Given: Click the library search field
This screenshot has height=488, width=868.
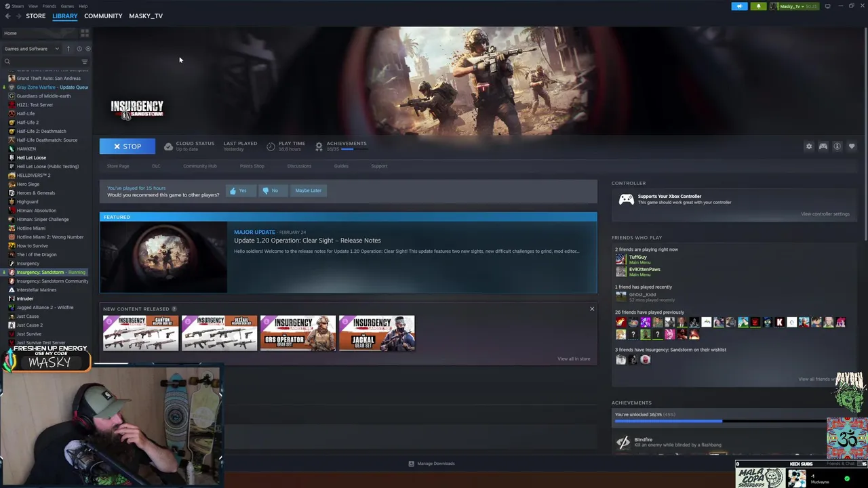Looking at the screenshot, I should (x=41, y=62).
